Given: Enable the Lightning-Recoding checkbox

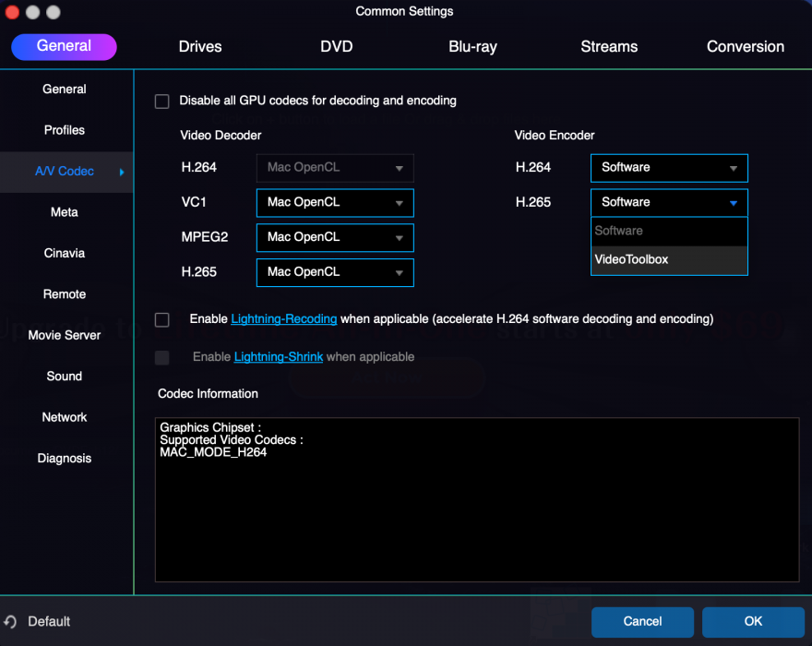Looking at the screenshot, I should (x=162, y=320).
